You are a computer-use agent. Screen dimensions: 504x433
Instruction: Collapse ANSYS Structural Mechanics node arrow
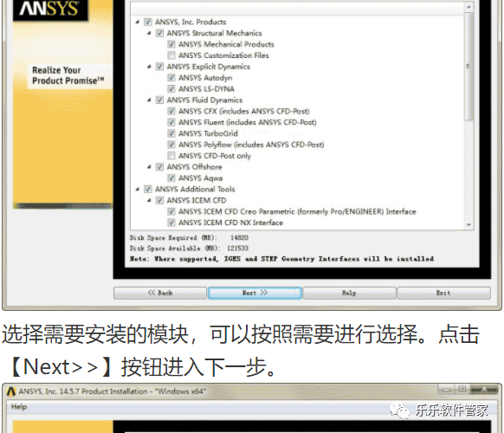point(149,33)
